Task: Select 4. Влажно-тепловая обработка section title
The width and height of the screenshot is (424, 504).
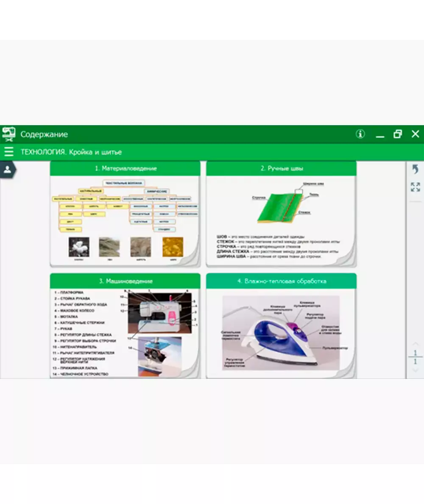Action: [x=282, y=281]
